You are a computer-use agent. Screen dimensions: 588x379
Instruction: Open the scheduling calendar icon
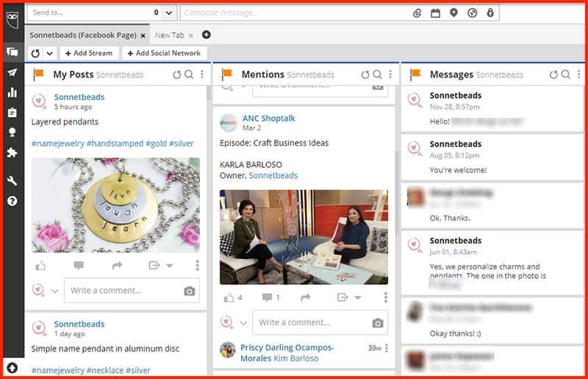coord(435,13)
